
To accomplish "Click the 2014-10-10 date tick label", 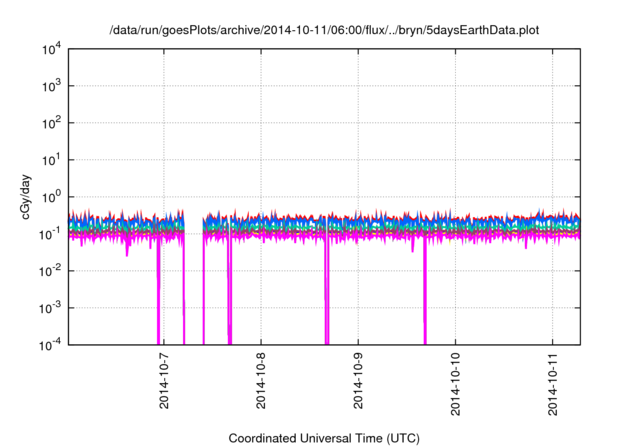I will (455, 384).
